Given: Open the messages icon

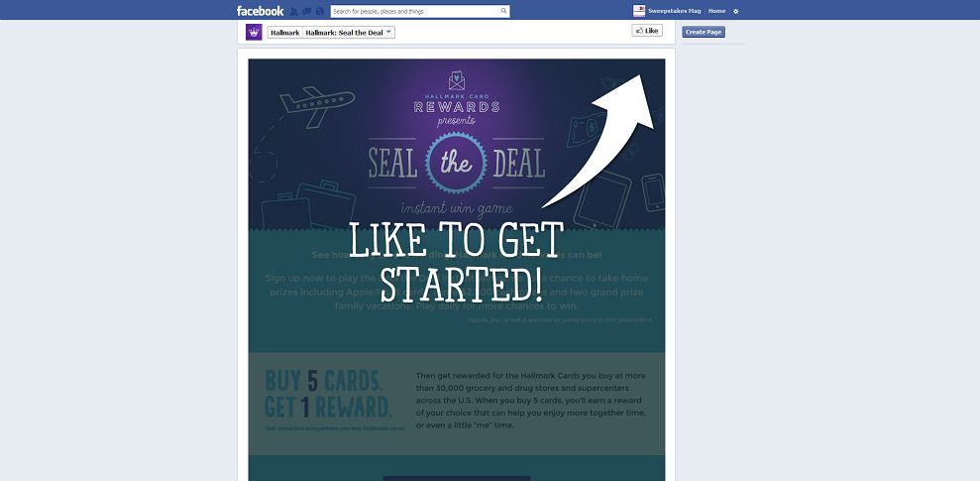Looking at the screenshot, I should click(307, 11).
